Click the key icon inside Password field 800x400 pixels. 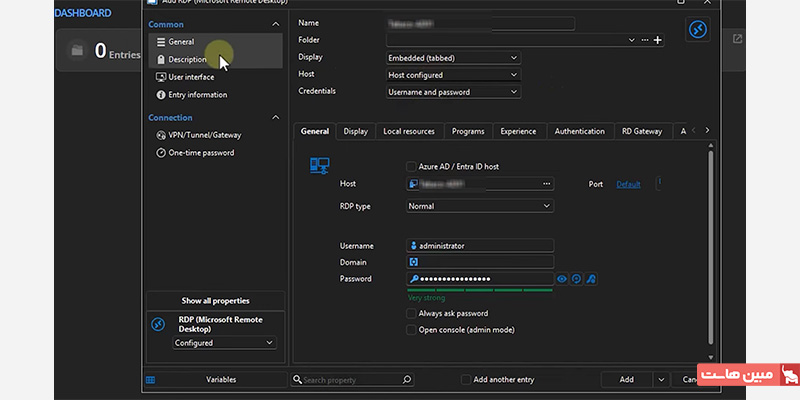click(414, 279)
